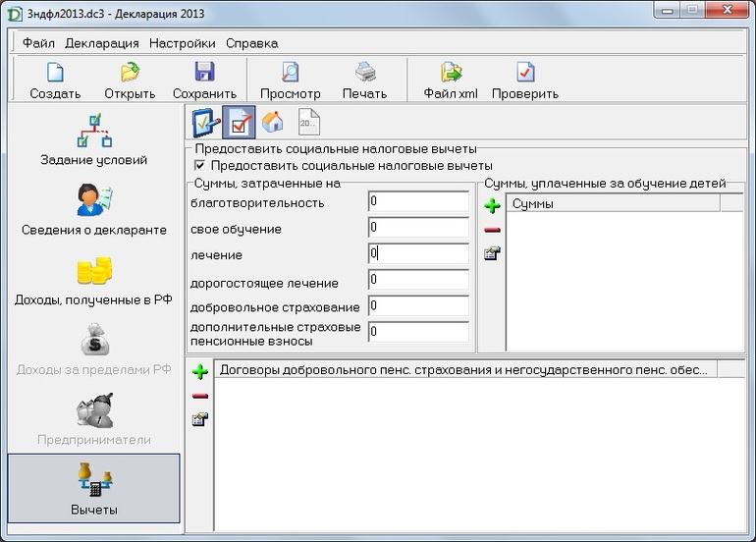Click the добровольное страхование input field
Screen dimensions: 756x542
point(419,306)
